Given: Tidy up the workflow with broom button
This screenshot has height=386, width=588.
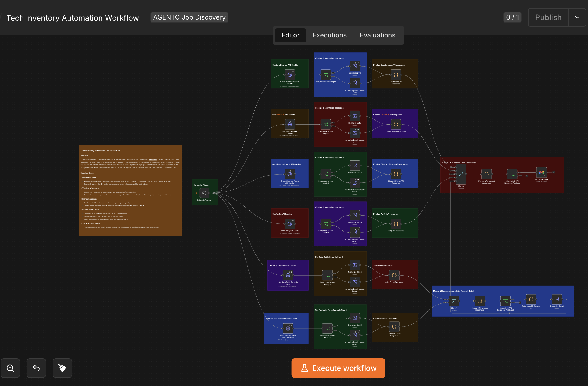Looking at the screenshot, I should click(62, 368).
